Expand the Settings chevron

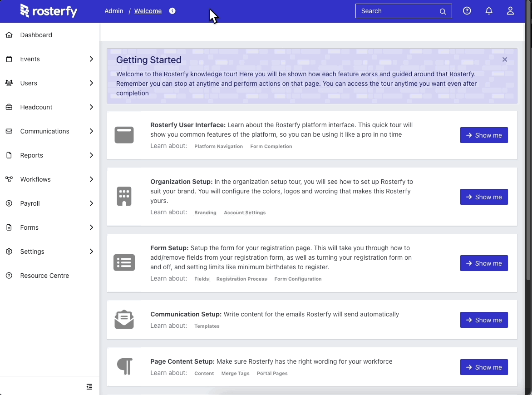point(91,252)
